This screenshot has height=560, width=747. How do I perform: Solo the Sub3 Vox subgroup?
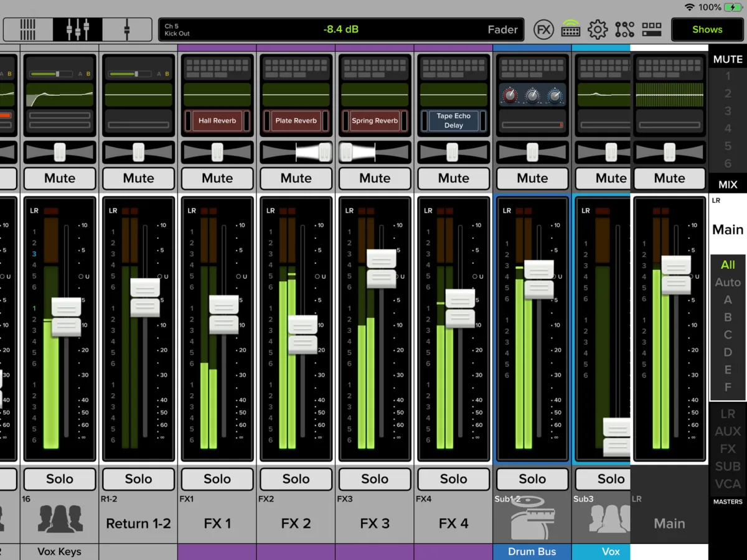pyautogui.click(x=603, y=479)
